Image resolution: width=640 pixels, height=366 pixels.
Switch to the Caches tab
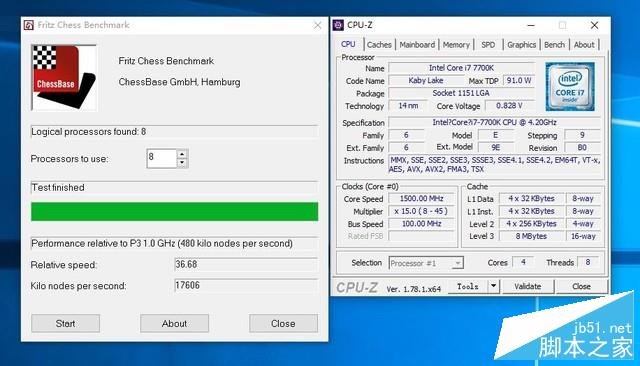(x=379, y=44)
